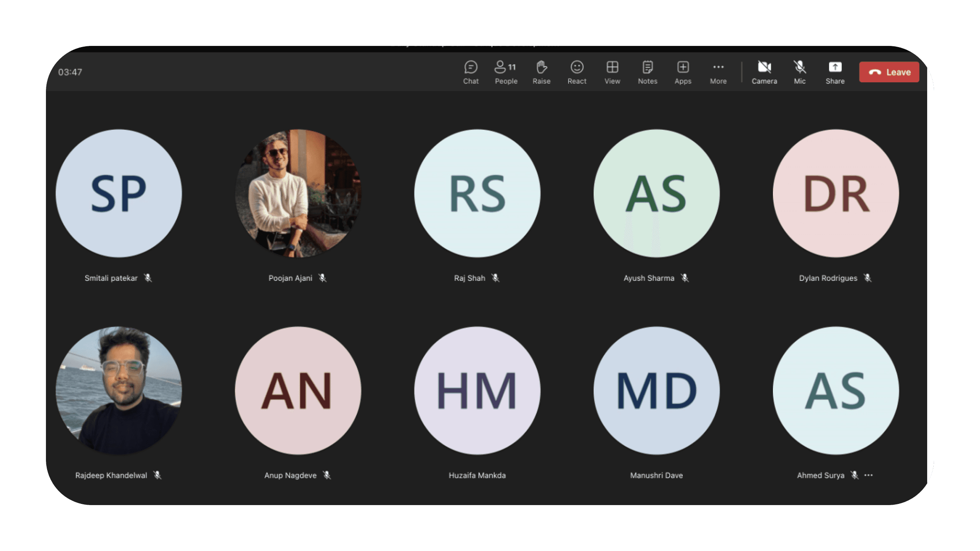The width and height of the screenshot is (980, 551).
Task: Open the Chat panel
Action: tap(470, 72)
